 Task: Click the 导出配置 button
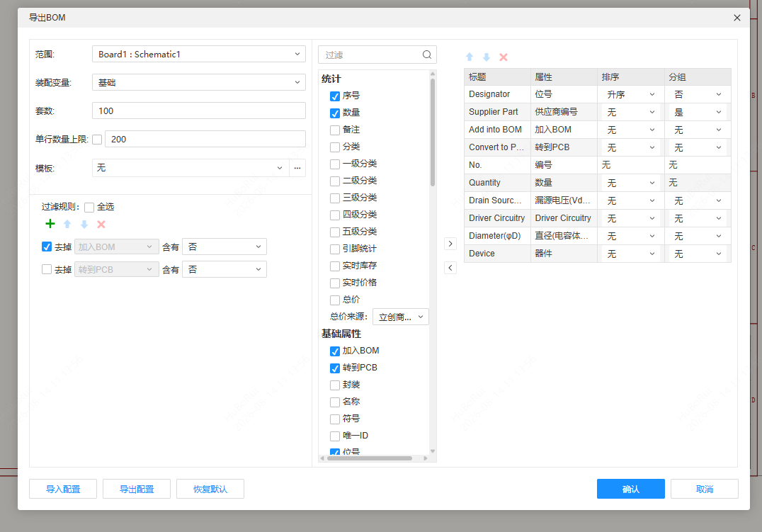137,489
